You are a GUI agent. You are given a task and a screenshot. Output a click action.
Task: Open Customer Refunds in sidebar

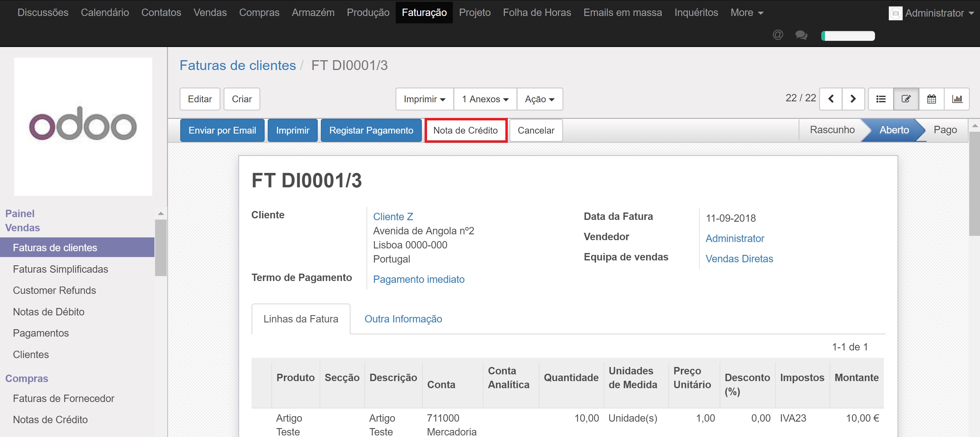pos(54,290)
